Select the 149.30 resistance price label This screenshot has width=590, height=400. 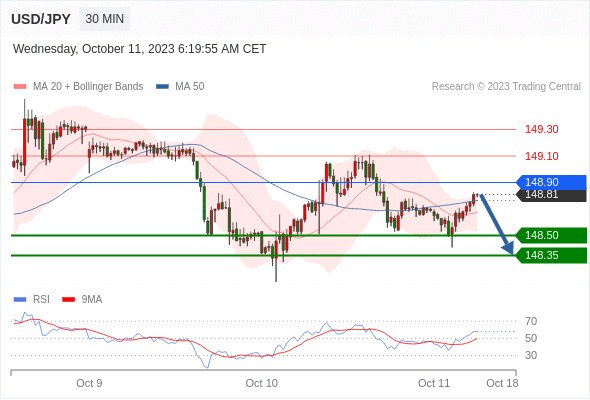541,129
